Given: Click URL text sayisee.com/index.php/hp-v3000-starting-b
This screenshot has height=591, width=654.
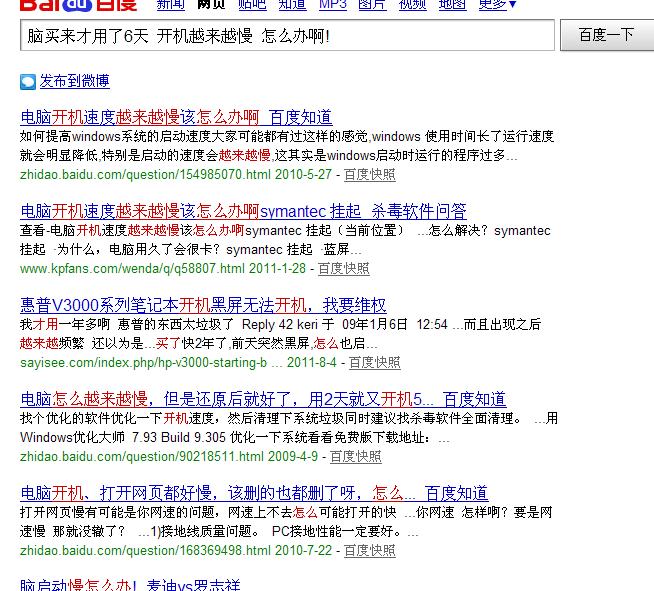Looking at the screenshot, I should point(143,362).
